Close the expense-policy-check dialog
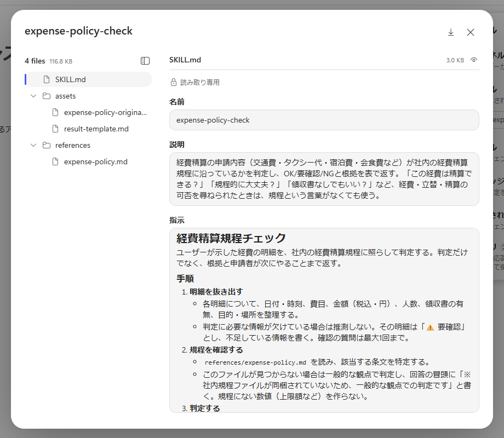This screenshot has width=504, height=438. point(470,32)
